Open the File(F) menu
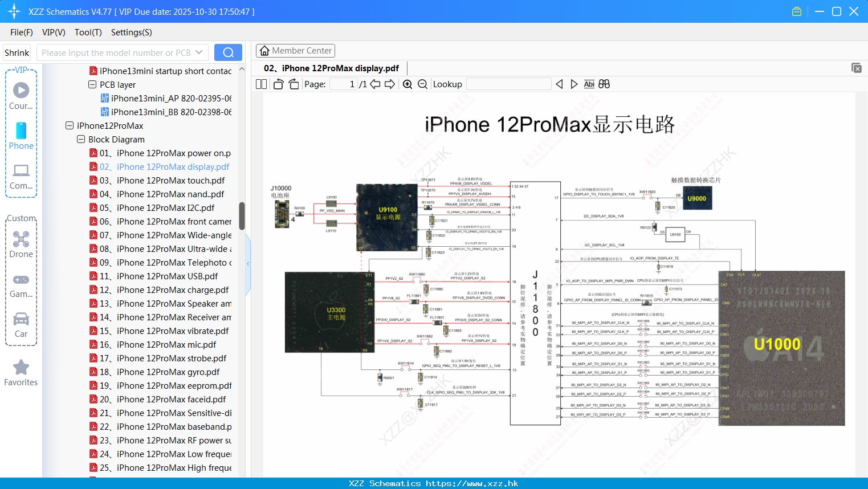 coord(22,32)
